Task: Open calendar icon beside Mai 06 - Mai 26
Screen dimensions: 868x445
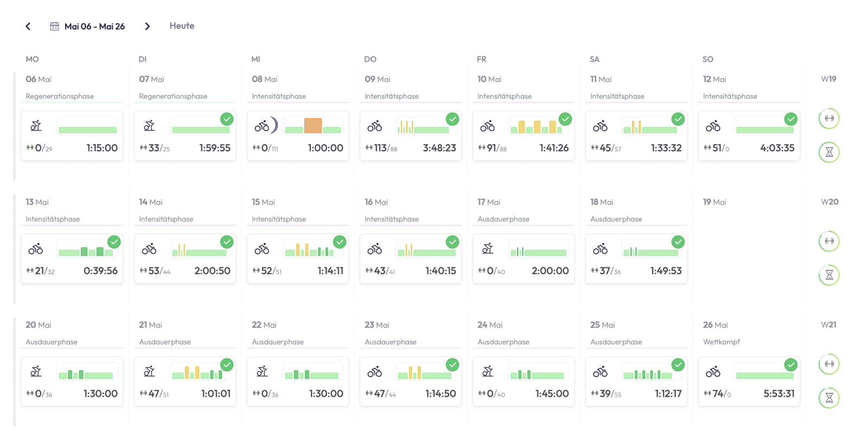Action: pyautogui.click(x=54, y=26)
